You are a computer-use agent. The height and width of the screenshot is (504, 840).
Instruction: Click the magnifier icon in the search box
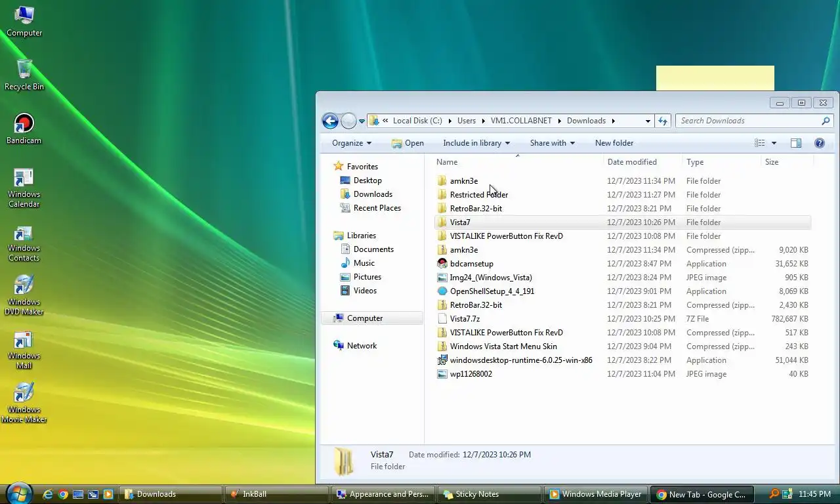click(x=826, y=121)
